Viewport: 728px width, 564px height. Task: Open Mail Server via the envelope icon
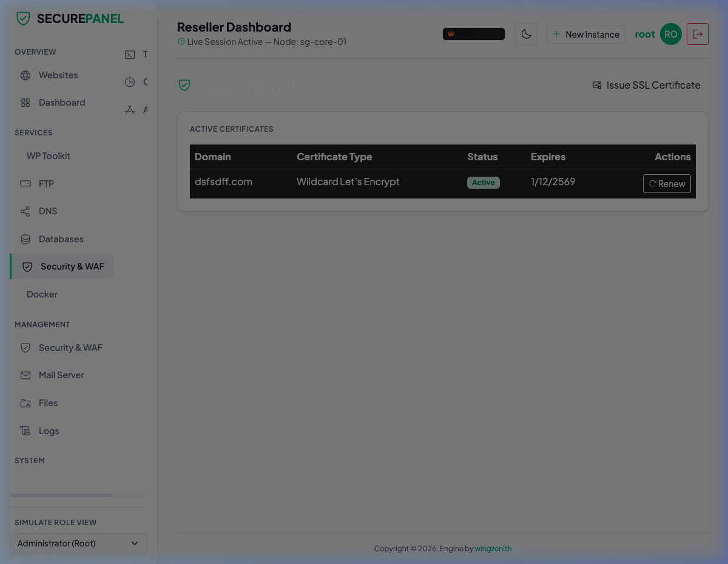coord(25,375)
